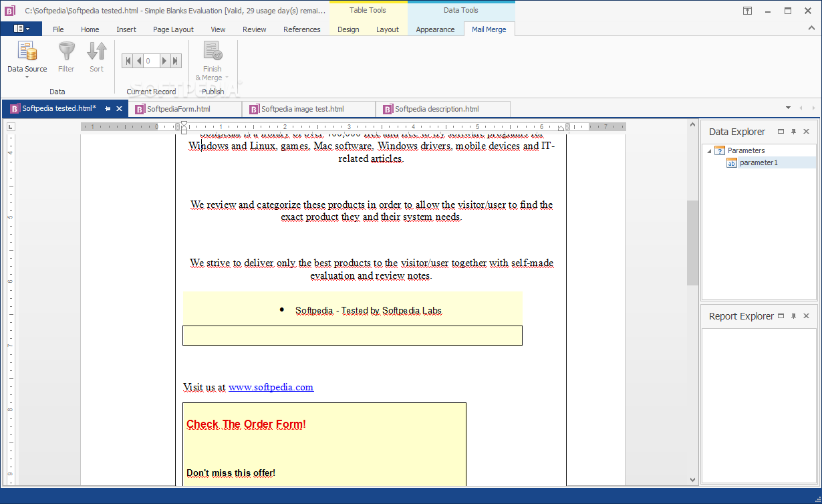This screenshot has width=822, height=504.
Task: Switch to the Home ribbon tab
Action: 90,29
